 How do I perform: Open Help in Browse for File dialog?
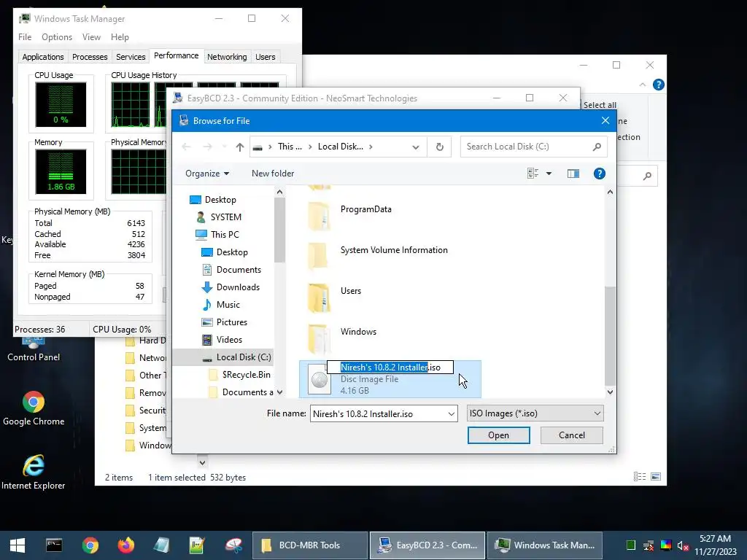pos(600,174)
